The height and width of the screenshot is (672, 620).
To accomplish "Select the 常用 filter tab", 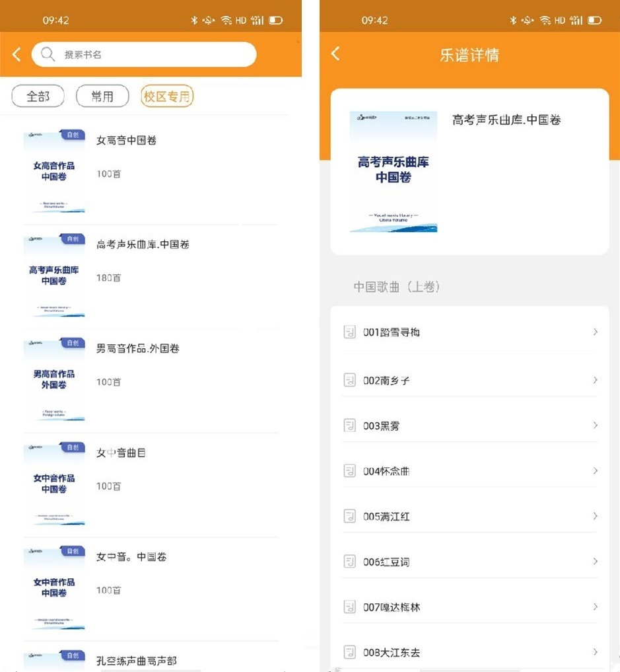I will coord(102,96).
